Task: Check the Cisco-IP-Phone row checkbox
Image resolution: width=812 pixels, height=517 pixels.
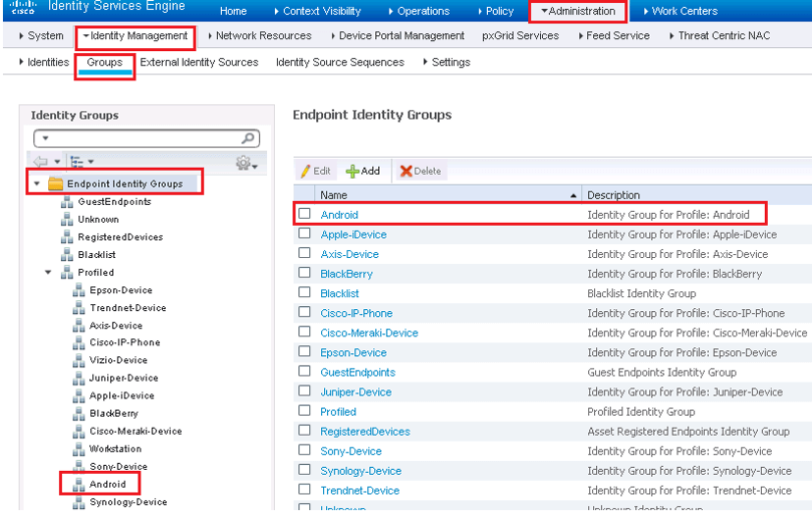Action: (x=304, y=312)
